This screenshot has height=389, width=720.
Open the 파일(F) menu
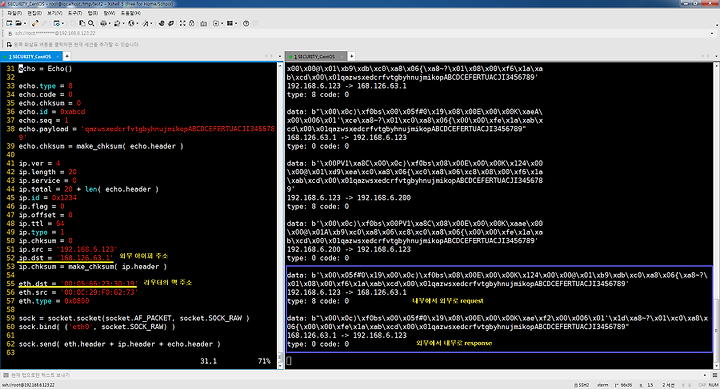(15, 13)
